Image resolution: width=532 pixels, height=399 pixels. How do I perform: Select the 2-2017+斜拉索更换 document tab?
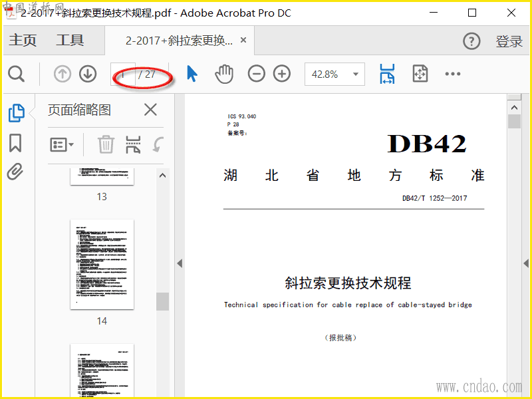point(179,41)
